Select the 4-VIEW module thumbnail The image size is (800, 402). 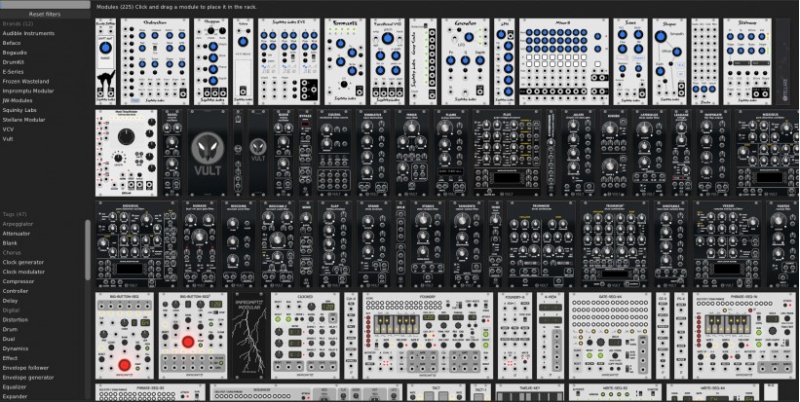pyautogui.click(x=550, y=336)
